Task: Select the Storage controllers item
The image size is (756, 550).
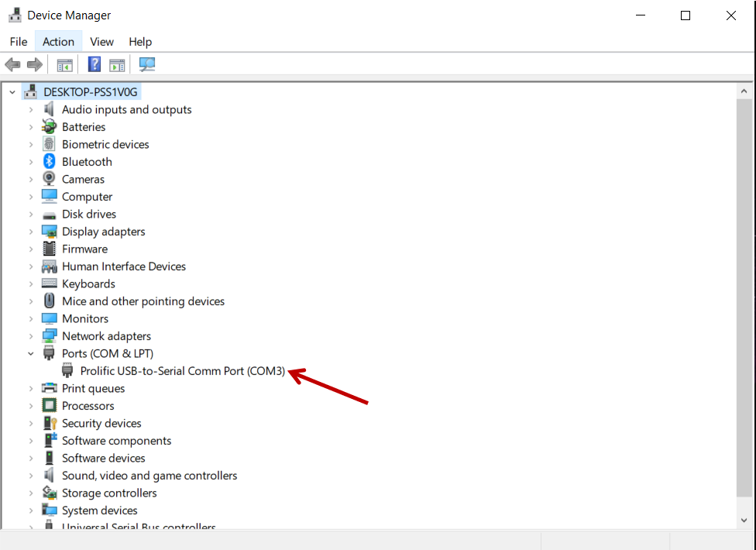Action: [109, 493]
